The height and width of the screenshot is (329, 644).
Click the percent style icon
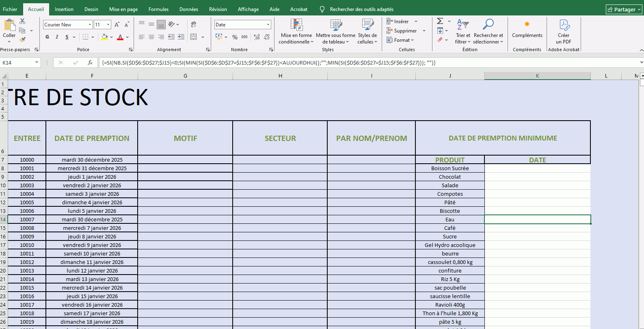click(x=235, y=37)
